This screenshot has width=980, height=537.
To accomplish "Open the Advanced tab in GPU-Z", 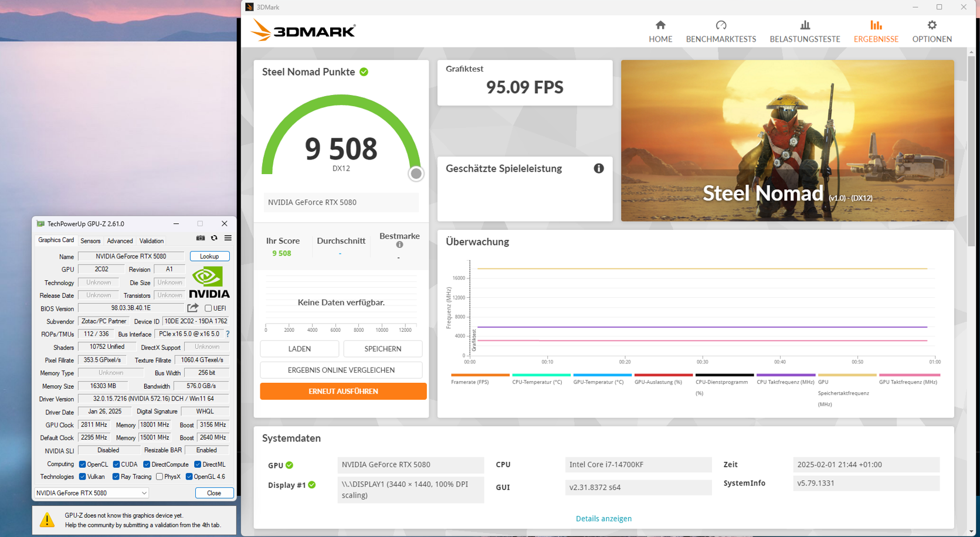I will [x=120, y=241].
